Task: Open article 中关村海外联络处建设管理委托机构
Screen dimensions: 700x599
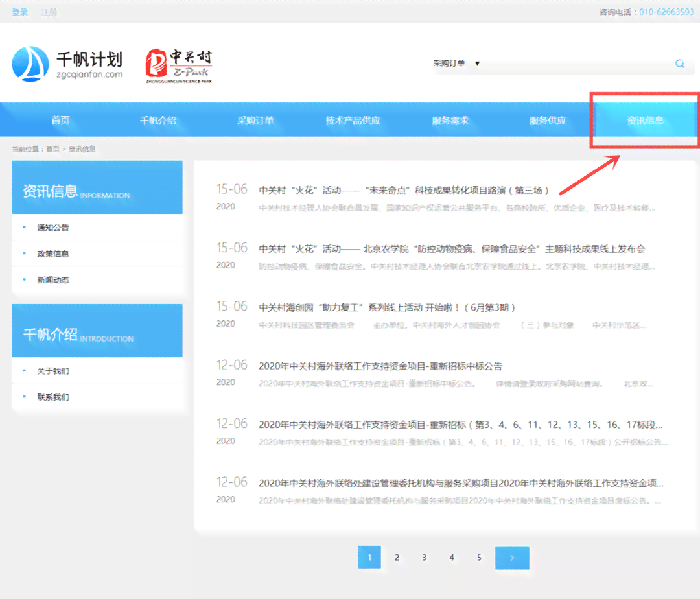Action: pos(461,484)
